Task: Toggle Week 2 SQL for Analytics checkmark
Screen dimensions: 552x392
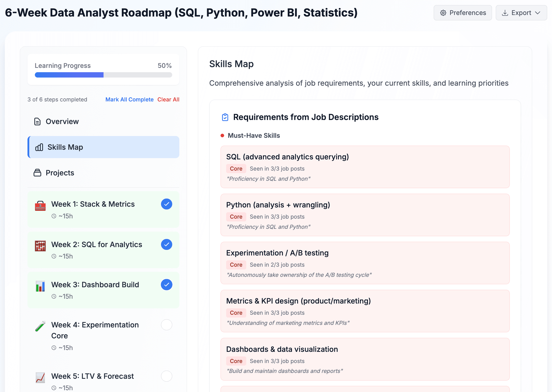Action: click(166, 244)
